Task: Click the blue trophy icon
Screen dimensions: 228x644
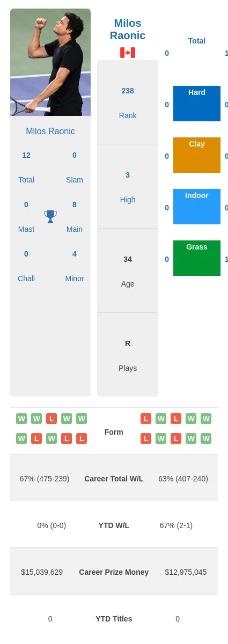Action: pos(50,217)
